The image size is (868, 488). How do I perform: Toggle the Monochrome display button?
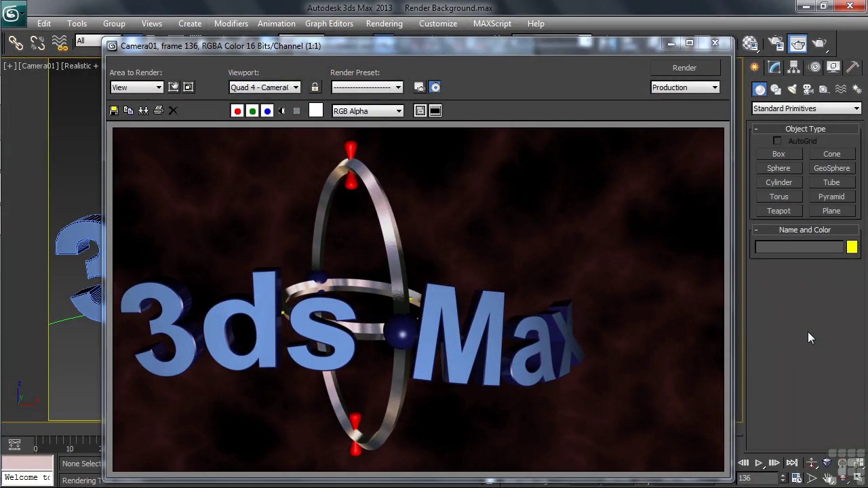[x=296, y=111]
